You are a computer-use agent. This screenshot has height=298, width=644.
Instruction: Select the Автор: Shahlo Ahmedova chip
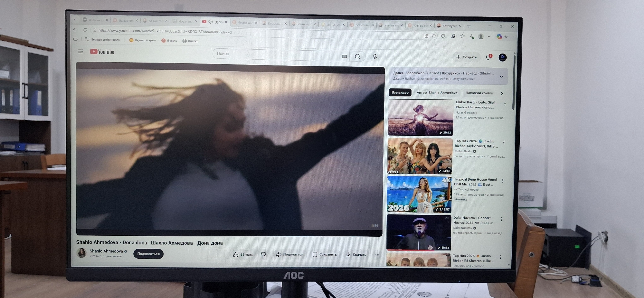point(437,93)
